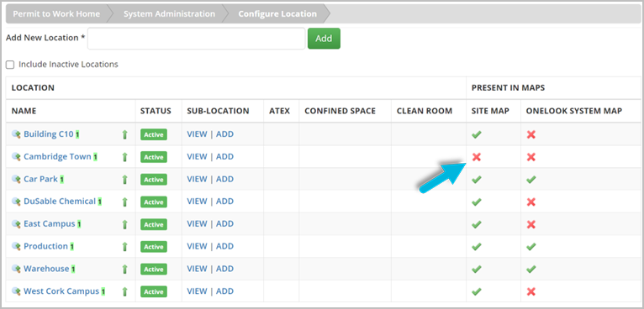Click the edit icon beside Car Park
This screenshot has height=309, width=644.
16,180
